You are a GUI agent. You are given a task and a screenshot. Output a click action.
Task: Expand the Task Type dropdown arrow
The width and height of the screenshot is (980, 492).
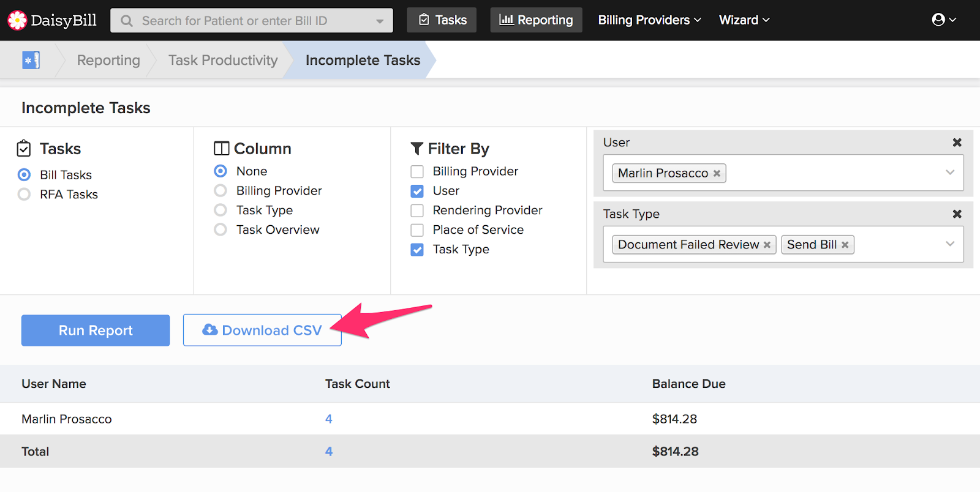coord(950,244)
